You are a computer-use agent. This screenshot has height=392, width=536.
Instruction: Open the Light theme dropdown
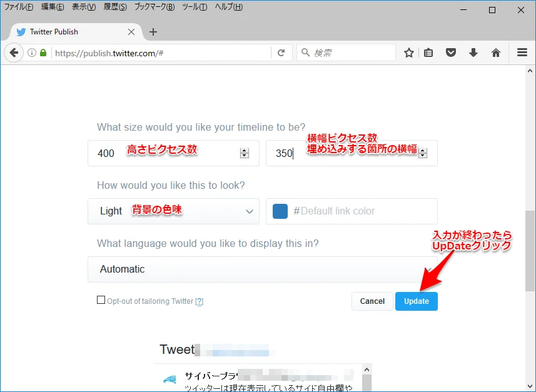[x=173, y=211]
